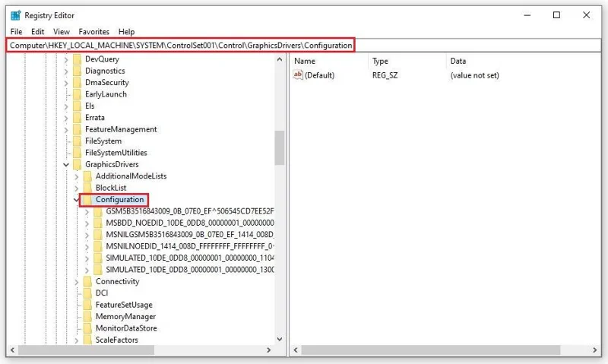
Task: Click the tree scroll up arrow
Action: pos(280,59)
